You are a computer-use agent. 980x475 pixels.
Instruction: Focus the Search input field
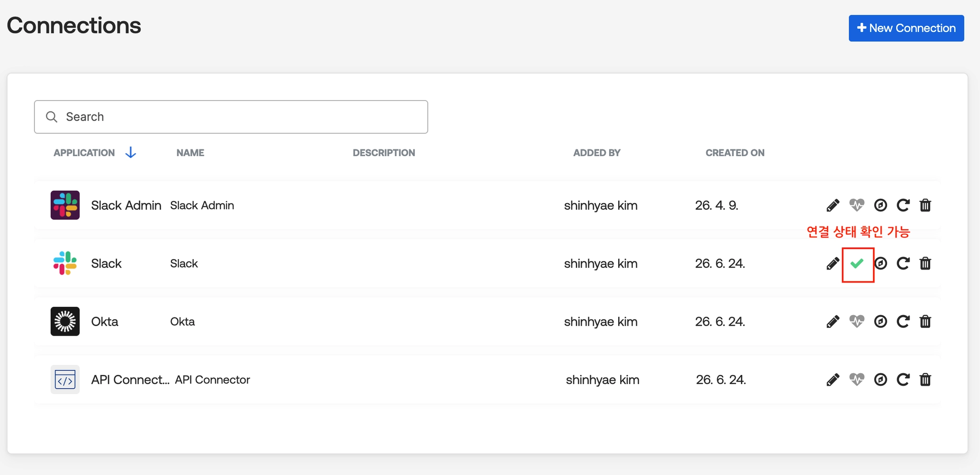231,117
